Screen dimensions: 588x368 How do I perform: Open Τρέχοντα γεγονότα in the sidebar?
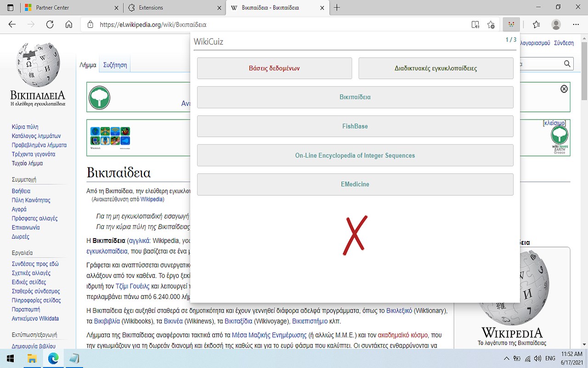[34, 155]
